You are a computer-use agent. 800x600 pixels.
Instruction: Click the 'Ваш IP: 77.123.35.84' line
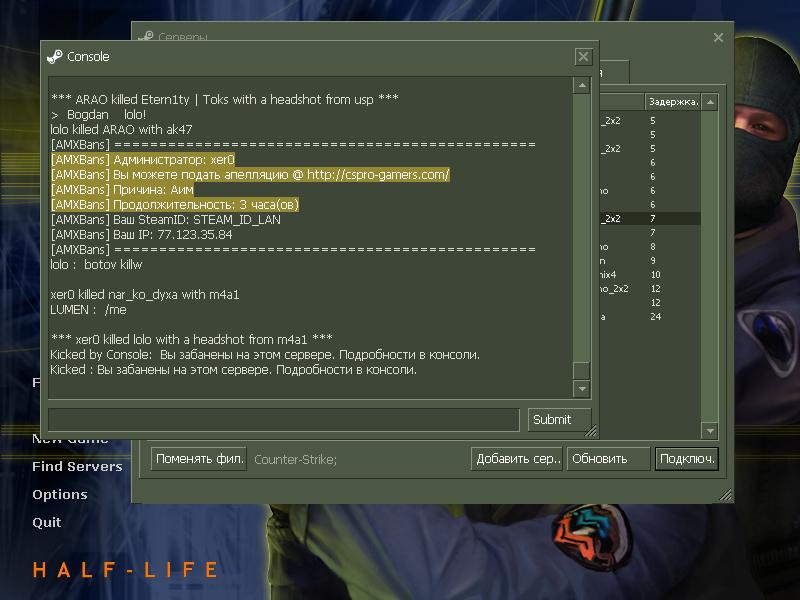pos(142,235)
